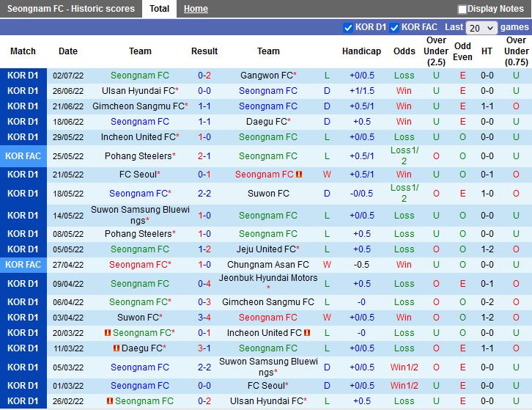
Task: Click Jeonbuk Hyundai Motors team name
Action: tap(268, 279)
